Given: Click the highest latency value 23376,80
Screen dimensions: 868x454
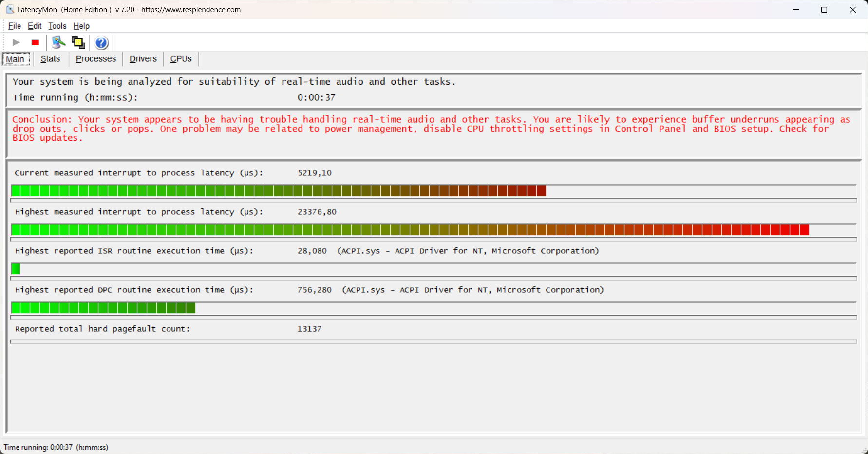Looking at the screenshot, I should click(x=317, y=212).
